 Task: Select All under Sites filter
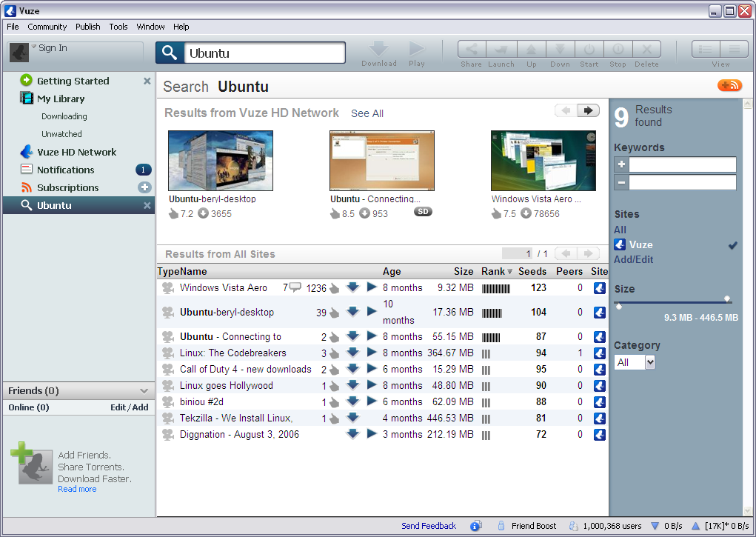pos(620,230)
